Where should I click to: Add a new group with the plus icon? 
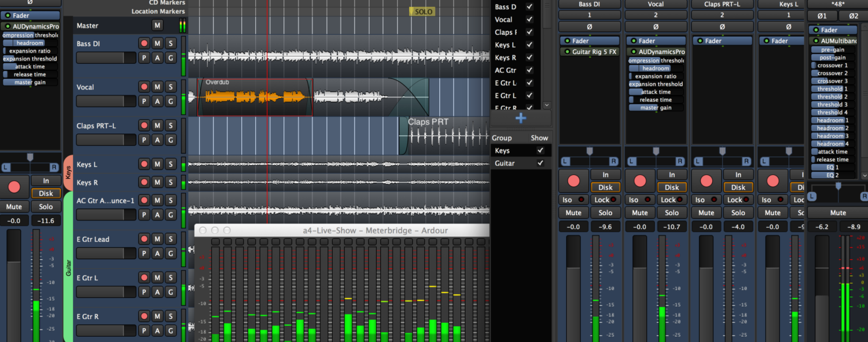click(x=520, y=118)
